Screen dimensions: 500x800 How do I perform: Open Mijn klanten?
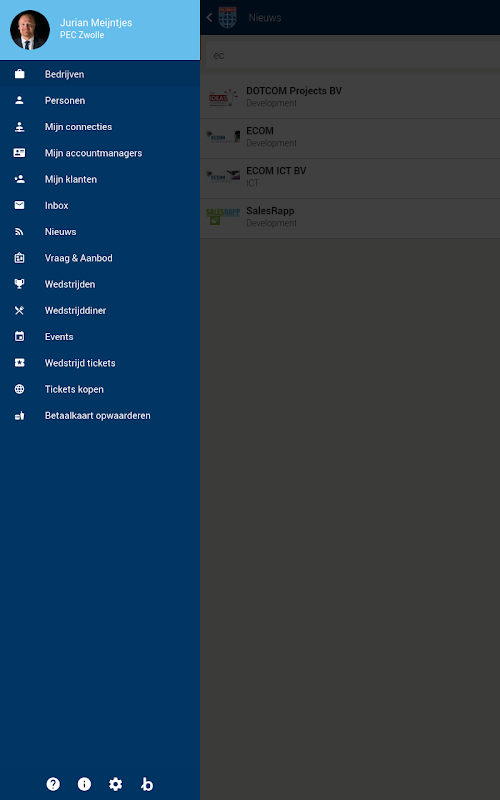click(100, 179)
